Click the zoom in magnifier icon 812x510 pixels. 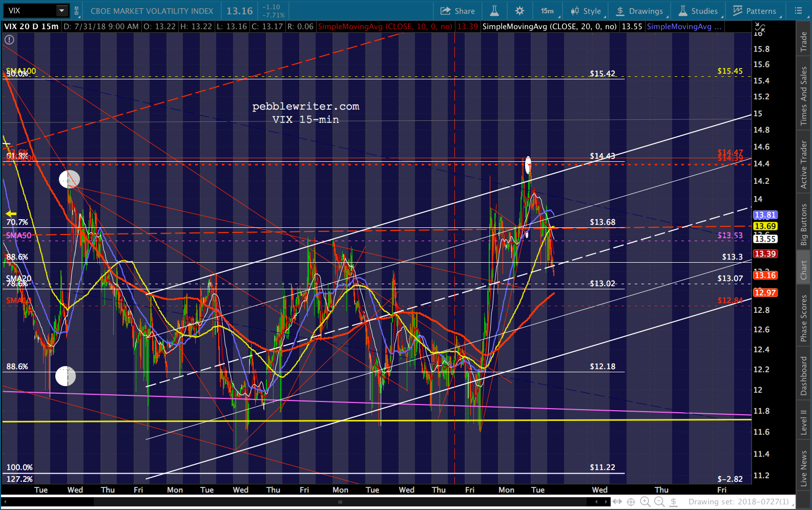(x=646, y=502)
